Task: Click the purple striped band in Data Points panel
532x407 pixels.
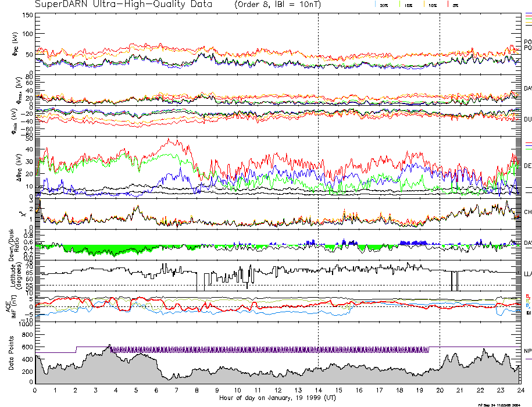Action: pyautogui.click(x=267, y=349)
